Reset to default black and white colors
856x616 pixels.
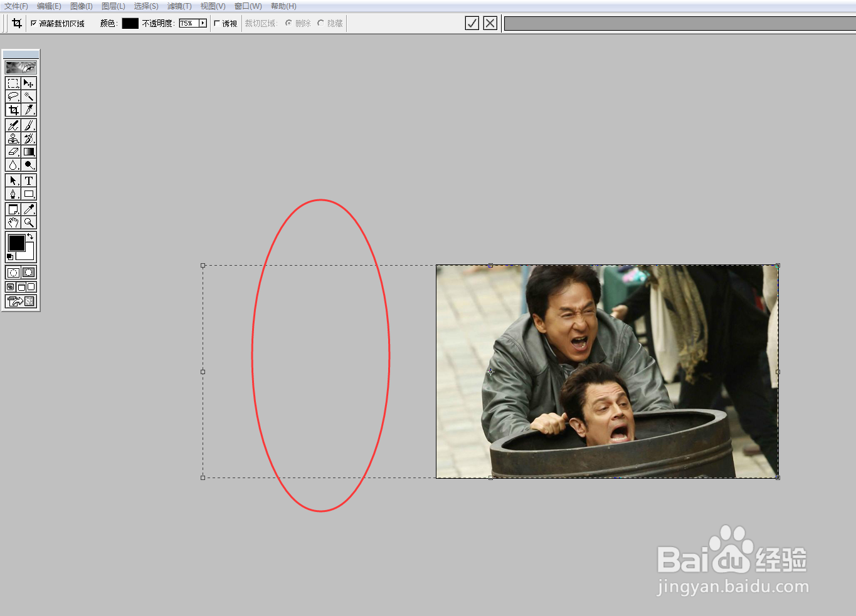coord(10,257)
